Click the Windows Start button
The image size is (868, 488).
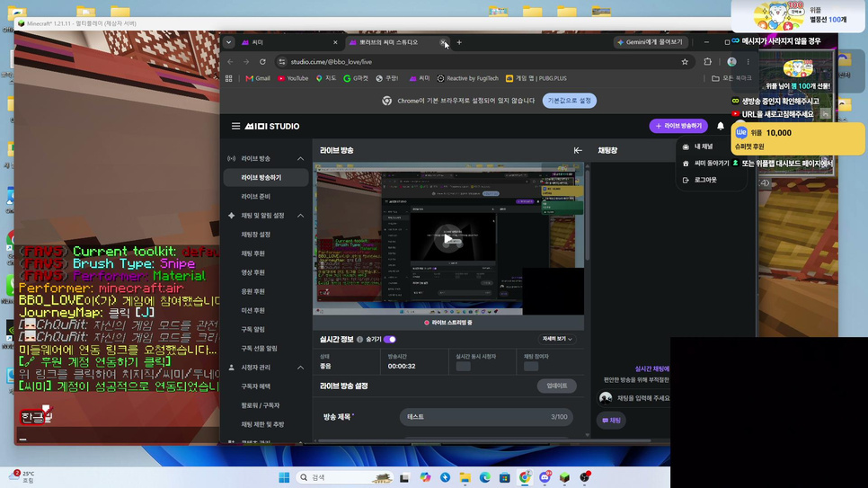pos(284,477)
